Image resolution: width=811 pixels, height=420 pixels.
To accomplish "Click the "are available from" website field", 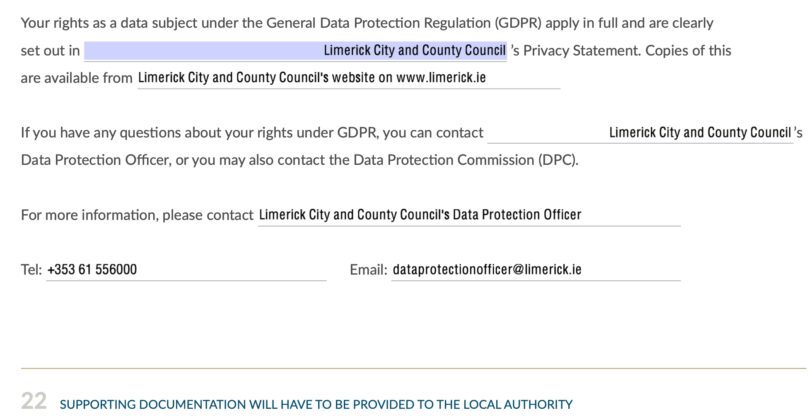I will [349, 78].
